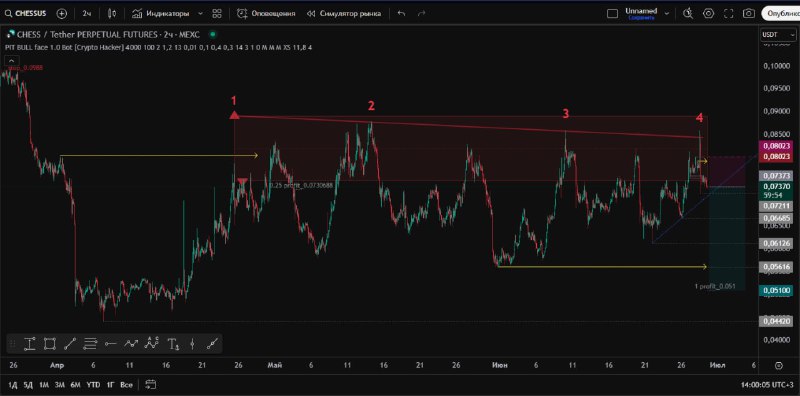
Task: Click the Май date label on time axis
Action: [x=274, y=365]
